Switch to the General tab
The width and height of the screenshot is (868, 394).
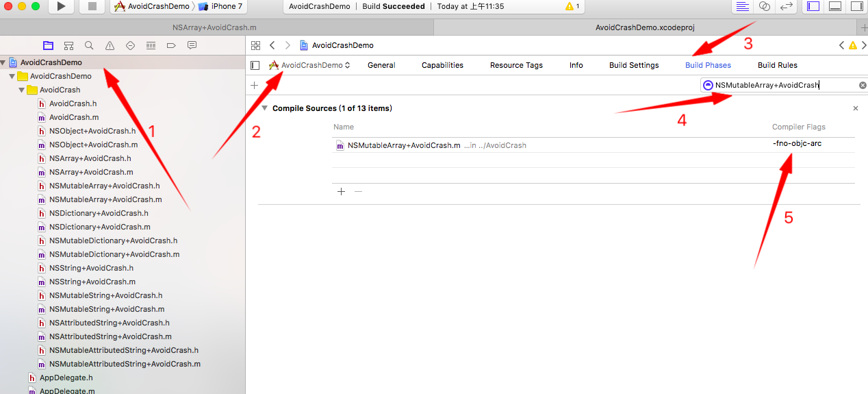[381, 65]
